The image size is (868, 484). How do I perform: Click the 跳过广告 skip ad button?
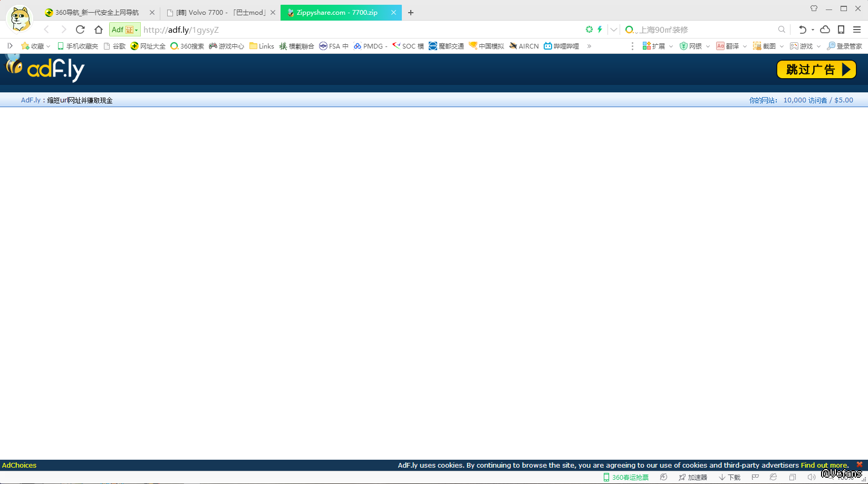pos(816,70)
